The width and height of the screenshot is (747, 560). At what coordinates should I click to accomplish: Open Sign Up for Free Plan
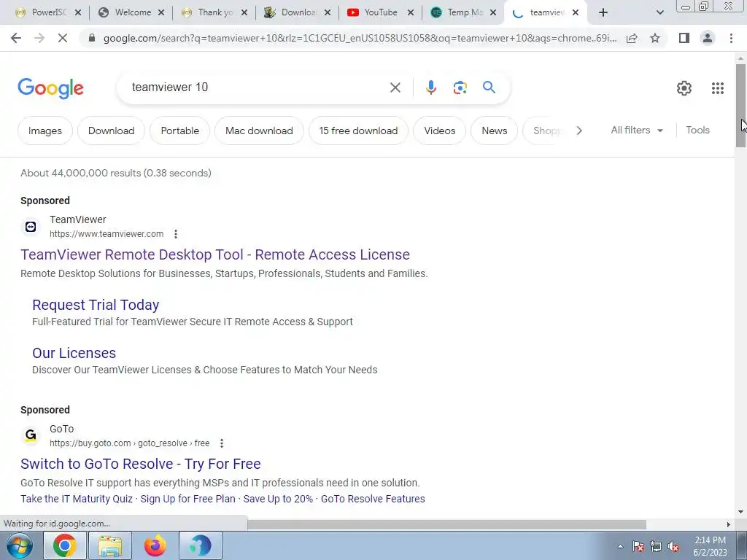coord(187,499)
